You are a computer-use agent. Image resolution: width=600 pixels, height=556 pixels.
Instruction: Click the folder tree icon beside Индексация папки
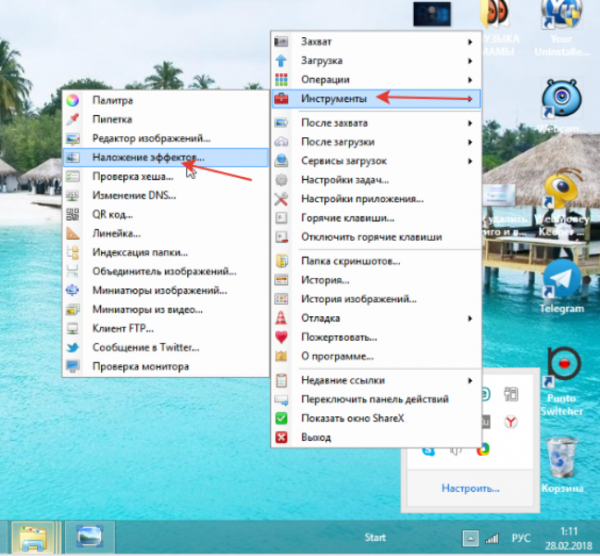click(72, 253)
